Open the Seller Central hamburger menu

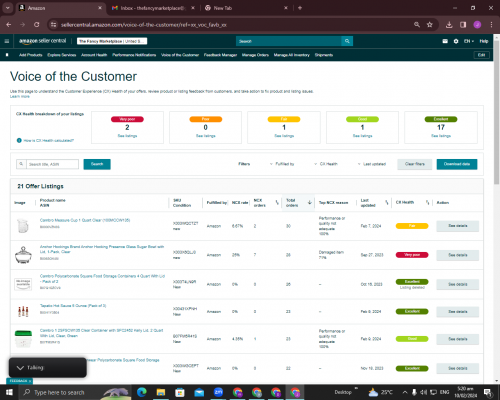pos(7,41)
